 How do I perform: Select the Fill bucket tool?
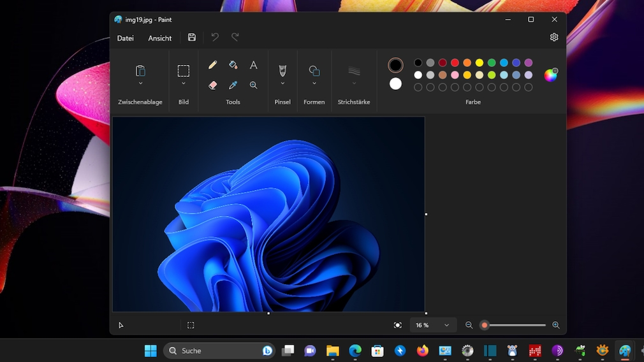(x=233, y=65)
